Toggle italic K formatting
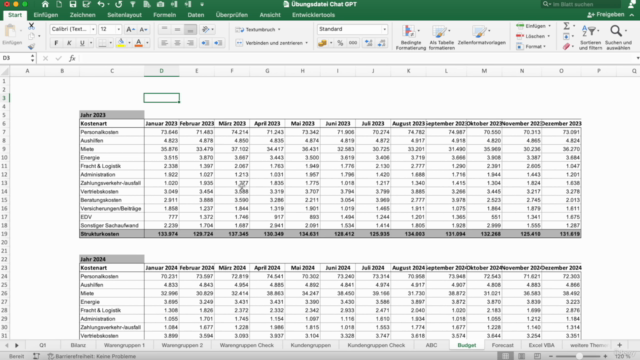The image size is (640, 360). pyautogui.click(x=69, y=43)
